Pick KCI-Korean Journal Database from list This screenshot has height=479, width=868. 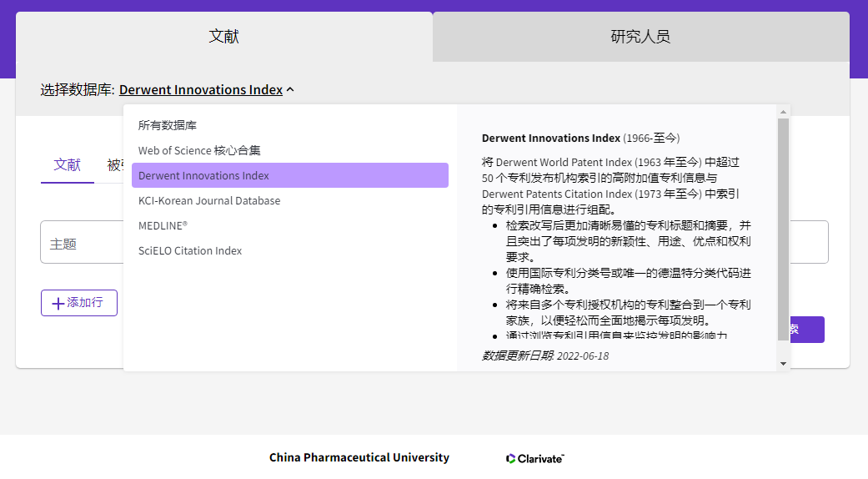pos(209,200)
